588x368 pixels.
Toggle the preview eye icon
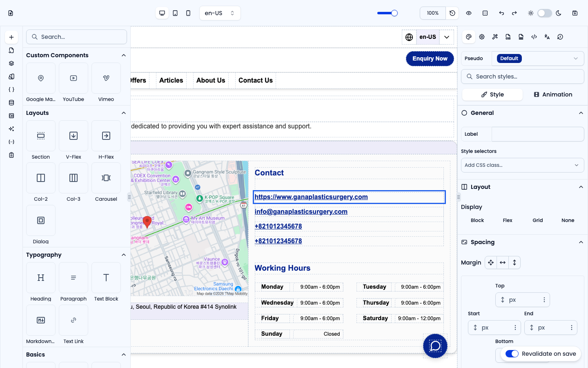click(469, 13)
